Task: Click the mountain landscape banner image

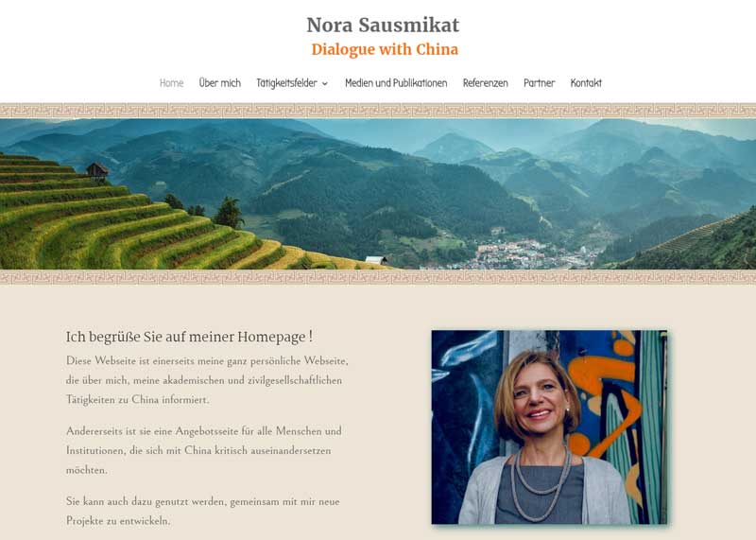Action: [x=378, y=194]
